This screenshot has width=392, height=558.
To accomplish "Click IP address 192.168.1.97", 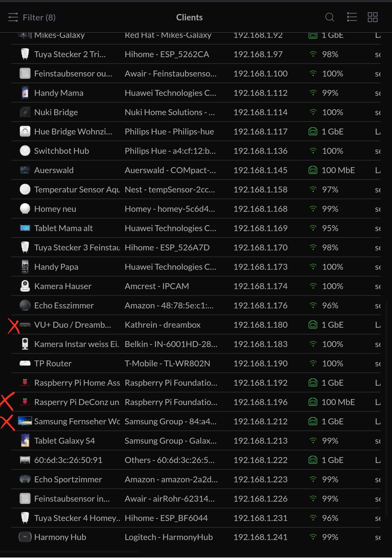I will [x=258, y=54].
